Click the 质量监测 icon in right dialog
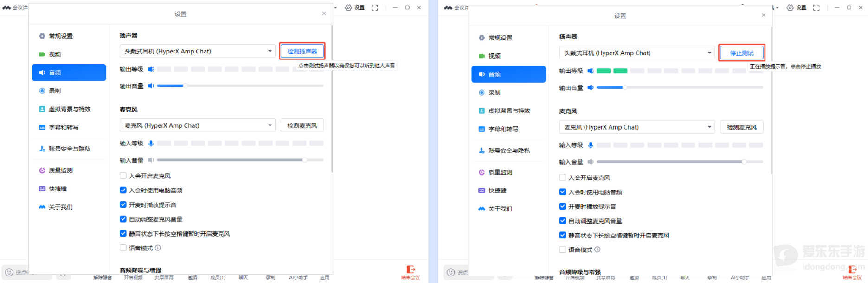 point(482,172)
